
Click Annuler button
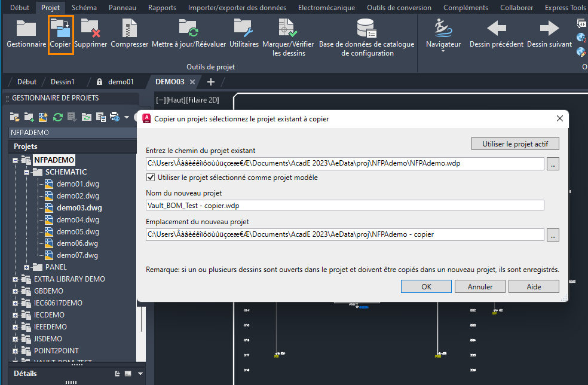point(480,287)
